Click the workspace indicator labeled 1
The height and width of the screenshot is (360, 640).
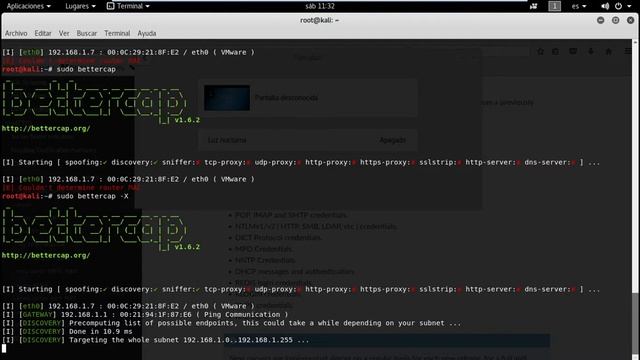coord(554,6)
